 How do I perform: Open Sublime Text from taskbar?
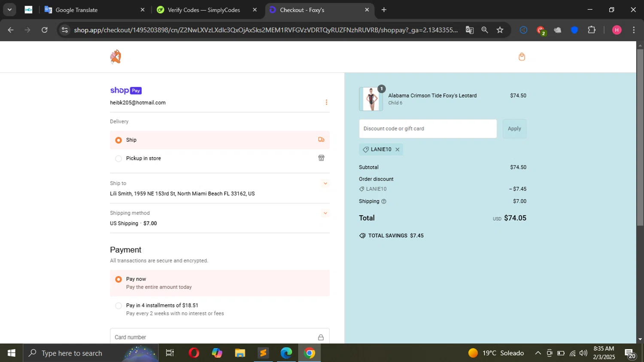[263, 353]
